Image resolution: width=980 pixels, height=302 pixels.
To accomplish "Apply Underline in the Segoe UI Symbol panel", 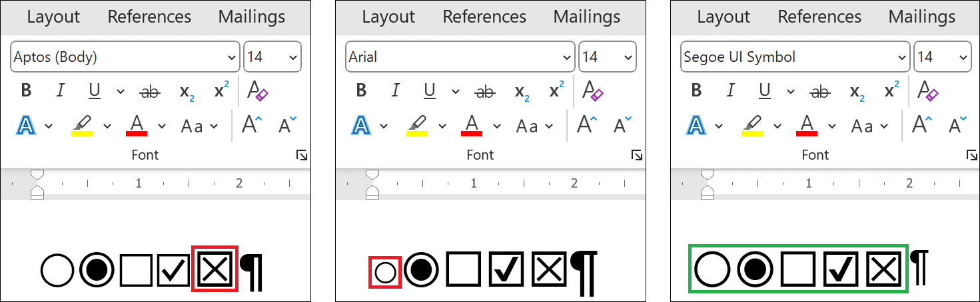I will tap(765, 91).
